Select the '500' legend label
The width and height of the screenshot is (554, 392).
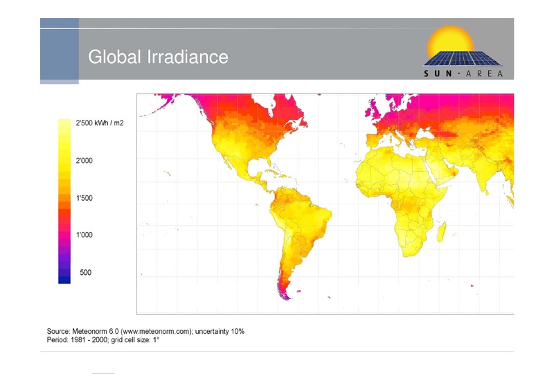(x=85, y=273)
